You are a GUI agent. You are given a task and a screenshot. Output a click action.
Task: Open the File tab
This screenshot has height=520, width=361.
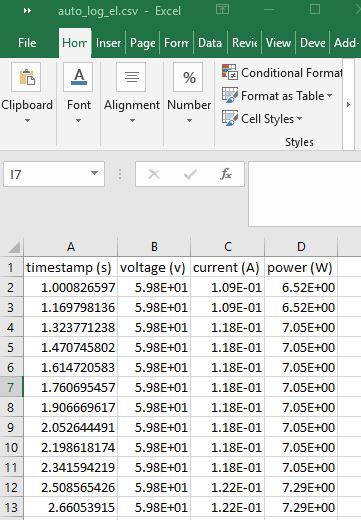(x=27, y=43)
